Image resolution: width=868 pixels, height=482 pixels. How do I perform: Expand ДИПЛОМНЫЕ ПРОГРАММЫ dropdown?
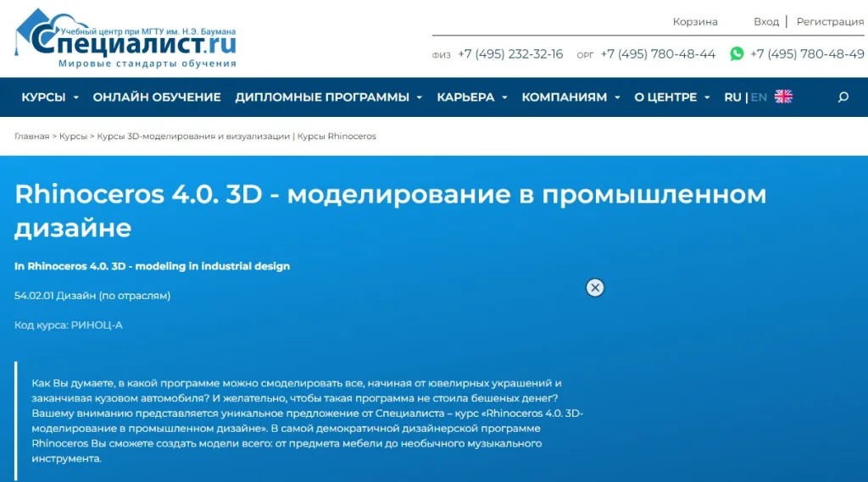click(x=328, y=97)
